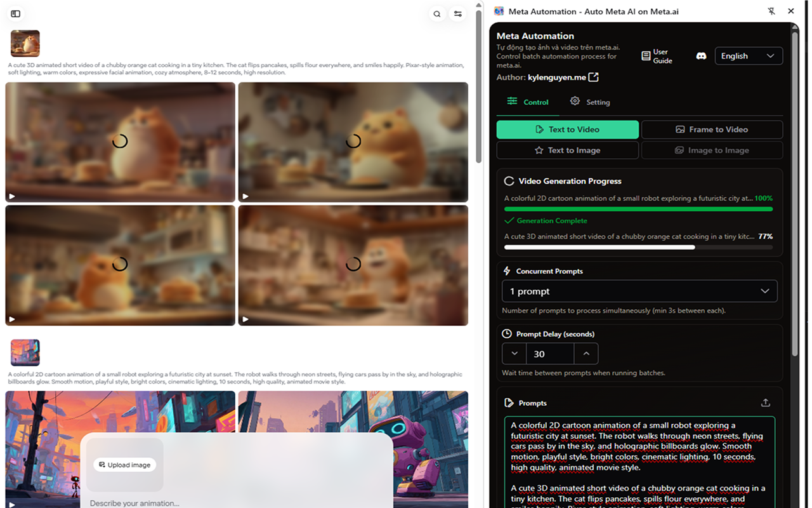Click the Prompt Delay number field
The height and width of the screenshot is (508, 812).
pos(550,354)
